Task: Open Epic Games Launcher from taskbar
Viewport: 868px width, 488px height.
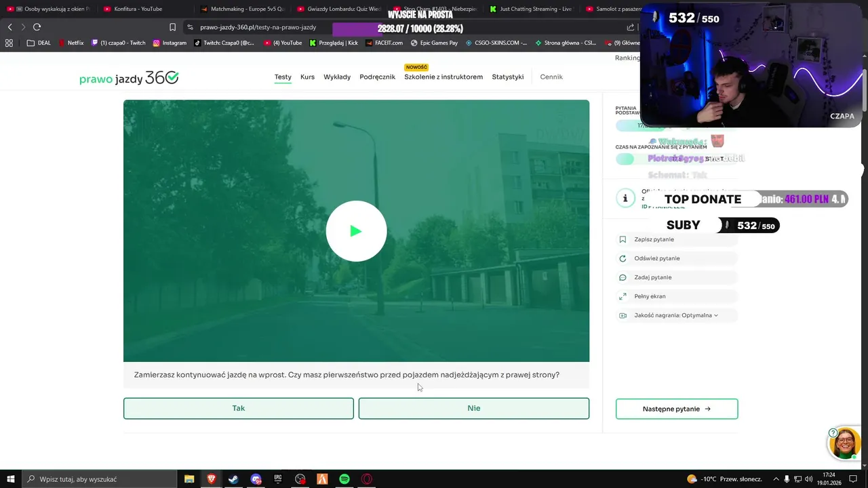Action: pyautogui.click(x=278, y=479)
